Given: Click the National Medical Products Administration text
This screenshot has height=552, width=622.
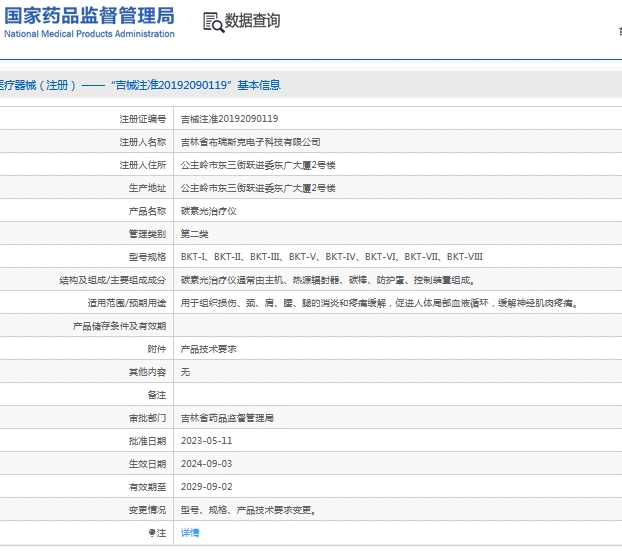Looking at the screenshot, I should click(x=89, y=34).
